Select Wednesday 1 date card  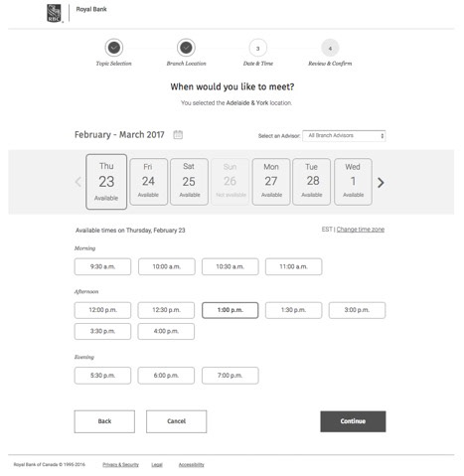353,182
